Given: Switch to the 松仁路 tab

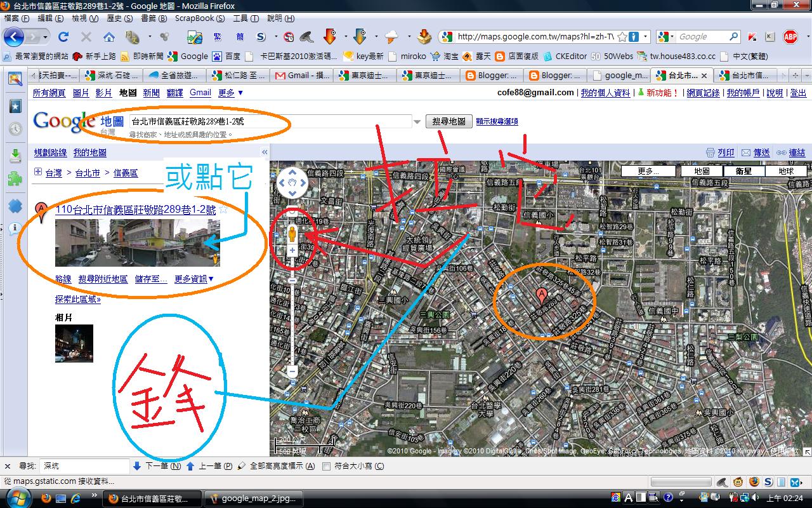Looking at the screenshot, I should (239, 76).
